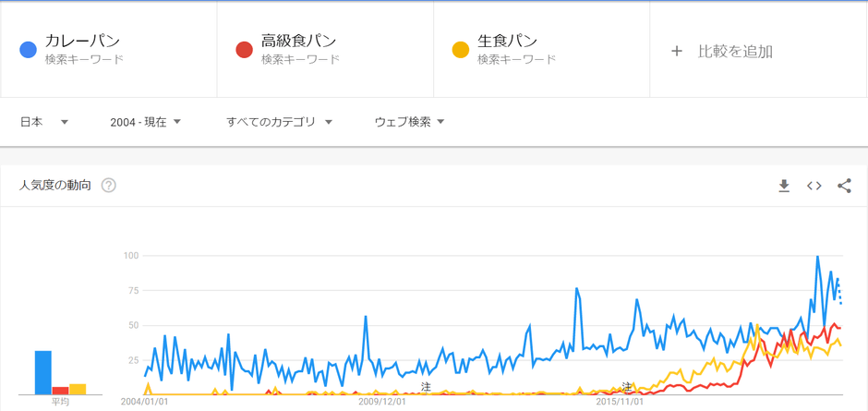Share the popularity trend chart
The image size is (868, 411).
(844, 186)
